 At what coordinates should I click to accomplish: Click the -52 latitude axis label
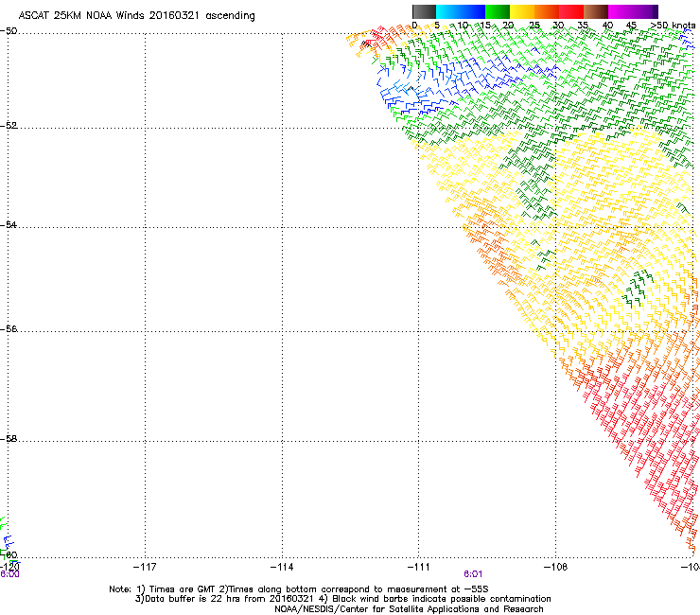(9, 126)
